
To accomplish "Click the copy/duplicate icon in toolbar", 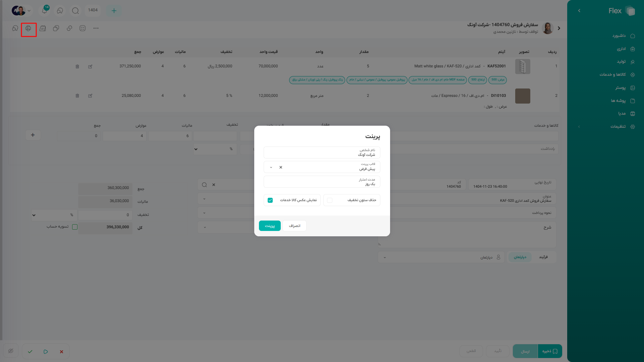I will [x=56, y=28].
